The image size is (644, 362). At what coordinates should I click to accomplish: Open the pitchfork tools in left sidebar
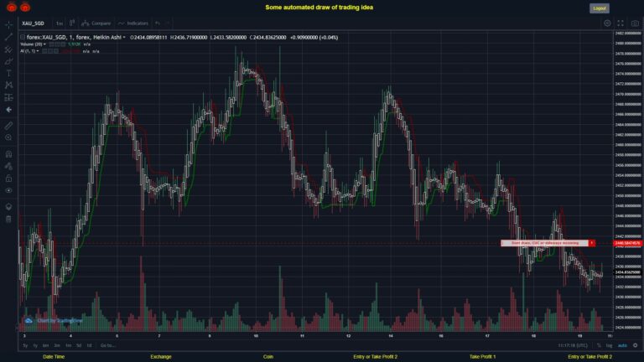coord(8,49)
